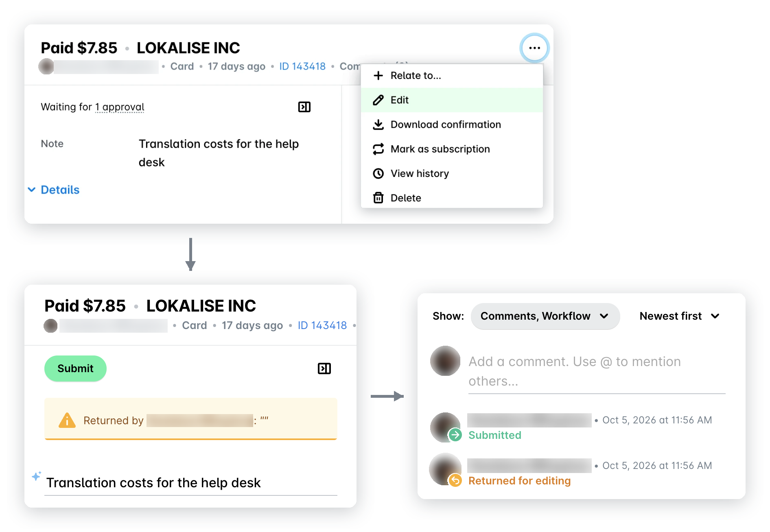
Task: Toggle side panel icon next to Waiting for approval
Action: [x=304, y=107]
